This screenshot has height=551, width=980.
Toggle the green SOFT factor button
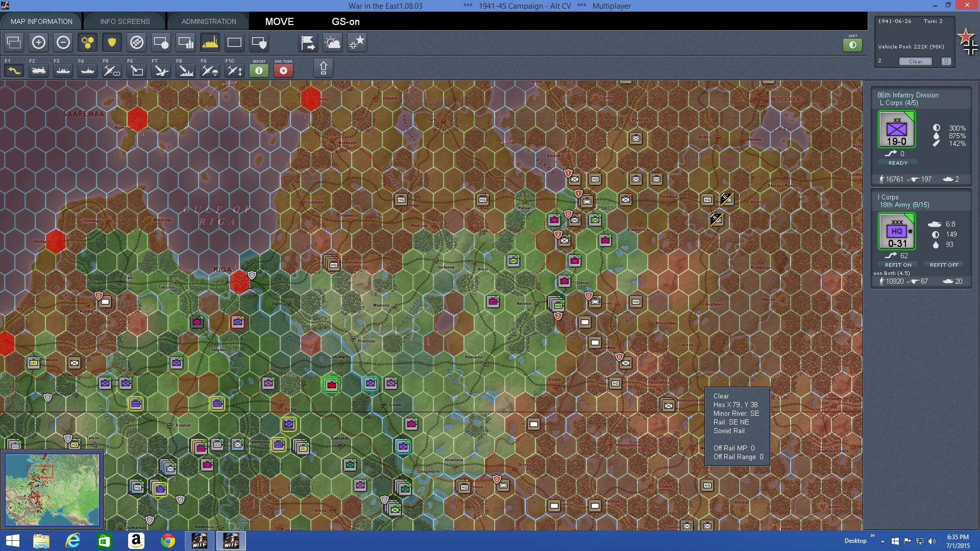pos(853,45)
